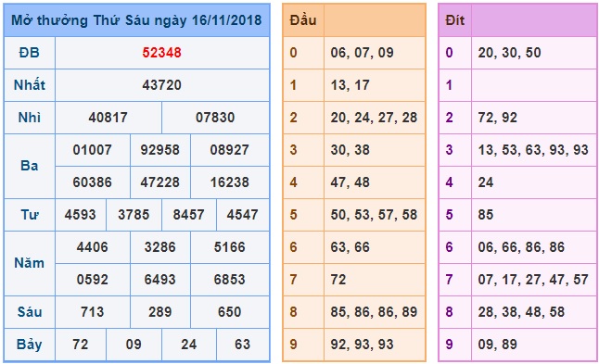The width and height of the screenshot is (599, 364).
Task: Click the special prize number 52348
Action: 161,53
